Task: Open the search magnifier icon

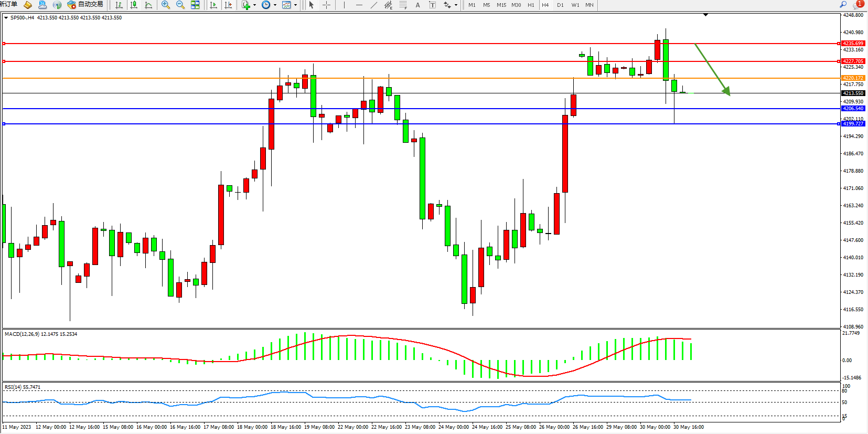Action: click(x=843, y=5)
